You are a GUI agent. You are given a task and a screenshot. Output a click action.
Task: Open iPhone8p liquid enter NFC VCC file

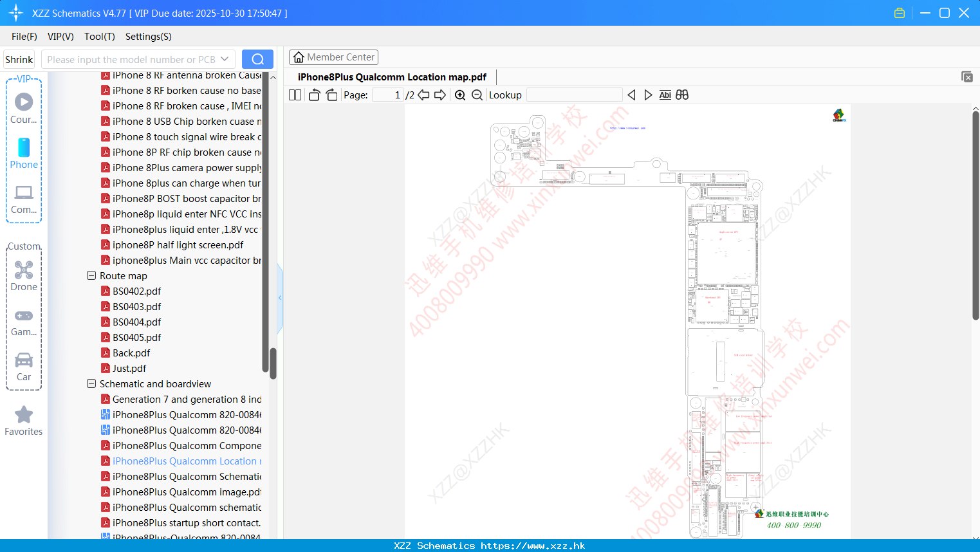click(x=181, y=214)
